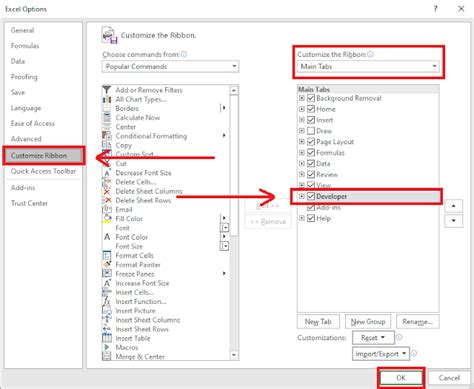474x389 pixels.
Task: Click the Decrease Font Size icon
Action: (106, 173)
